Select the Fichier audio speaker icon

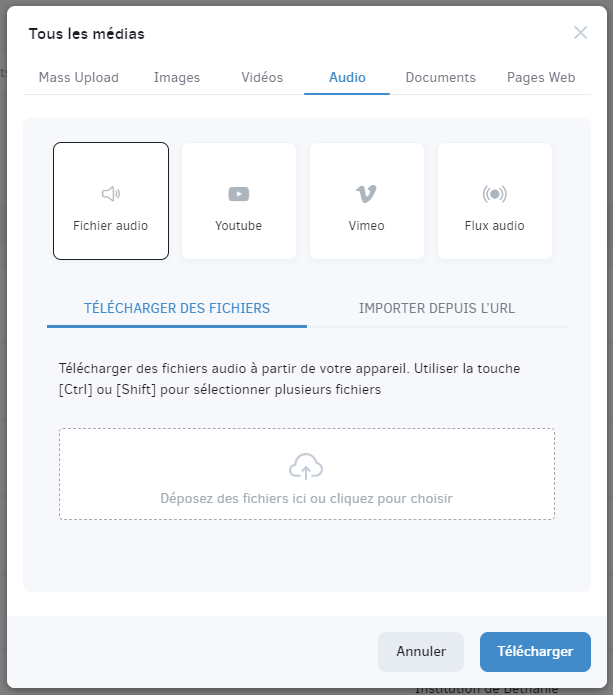(111, 194)
